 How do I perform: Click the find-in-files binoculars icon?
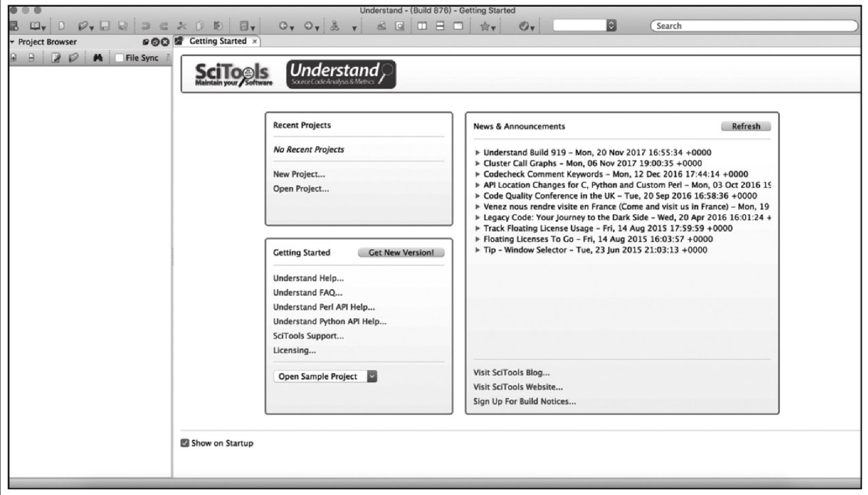coord(98,58)
